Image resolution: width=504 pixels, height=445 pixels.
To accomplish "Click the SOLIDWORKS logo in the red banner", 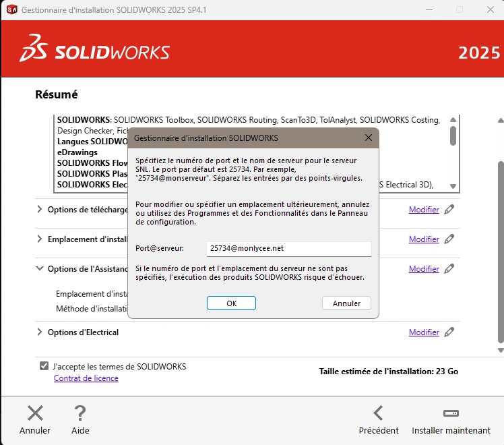I will [94, 49].
